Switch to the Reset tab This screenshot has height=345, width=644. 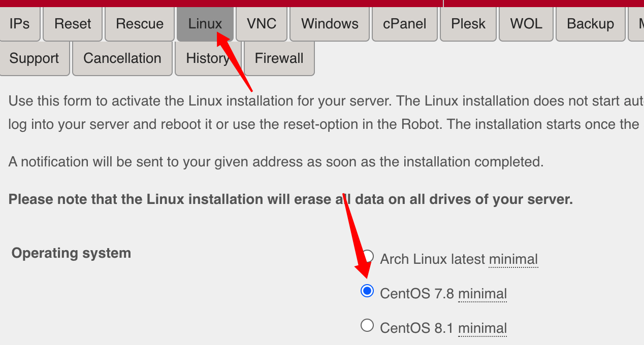point(73,24)
